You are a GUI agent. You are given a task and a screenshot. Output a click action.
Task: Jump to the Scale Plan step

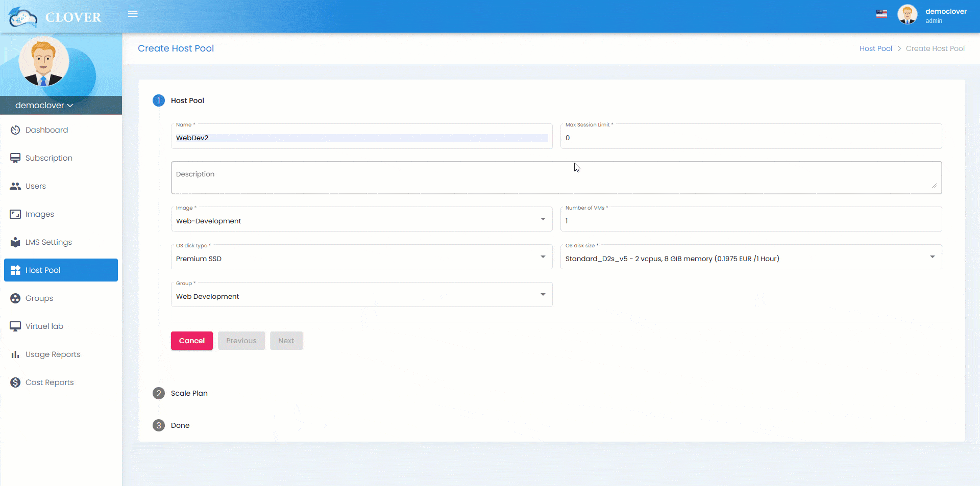click(189, 393)
